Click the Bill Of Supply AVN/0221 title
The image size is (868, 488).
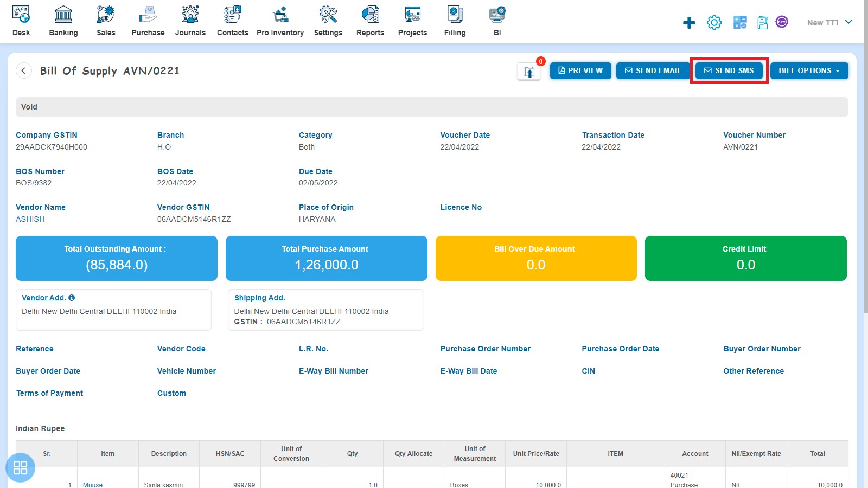(x=110, y=71)
